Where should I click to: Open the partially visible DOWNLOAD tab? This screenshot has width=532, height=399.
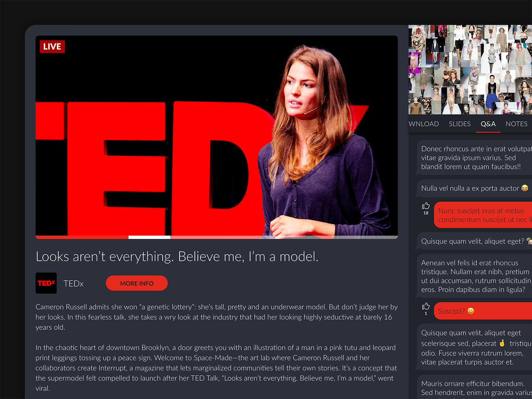point(424,124)
